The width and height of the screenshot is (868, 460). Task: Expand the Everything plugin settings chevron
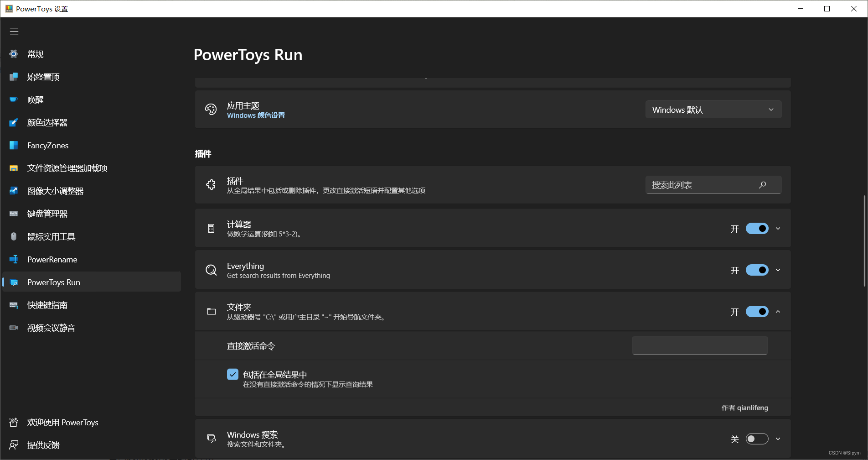(x=778, y=270)
